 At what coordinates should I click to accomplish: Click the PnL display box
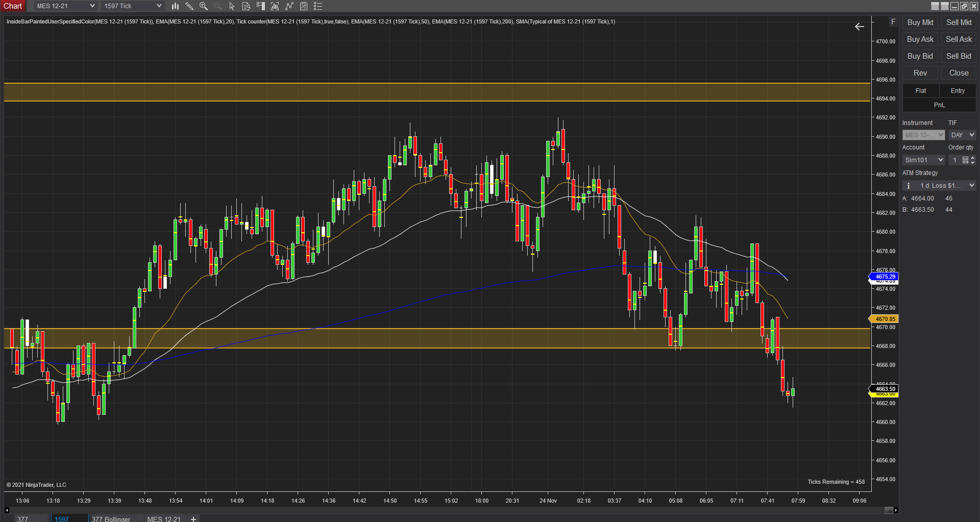click(x=939, y=105)
